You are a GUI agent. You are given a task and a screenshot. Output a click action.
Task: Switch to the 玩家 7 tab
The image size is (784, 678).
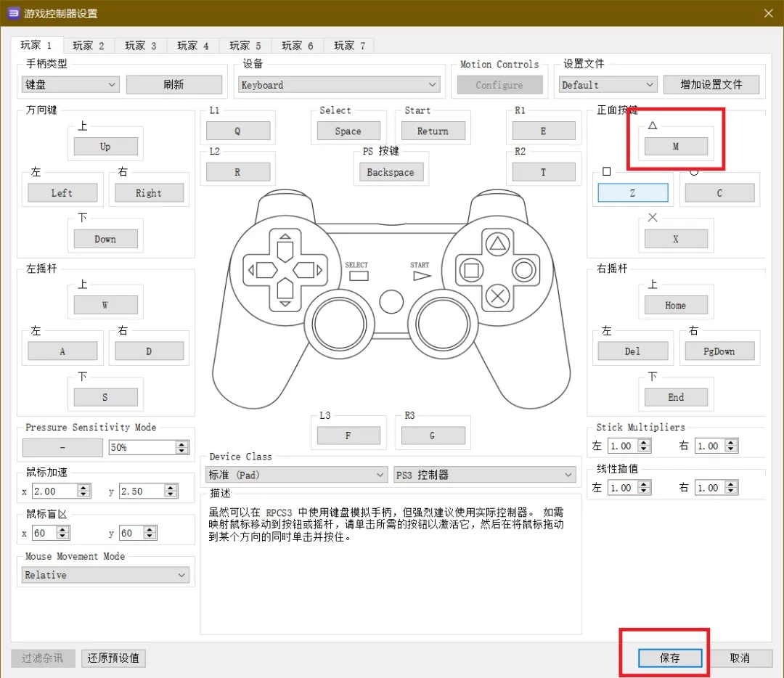349,46
